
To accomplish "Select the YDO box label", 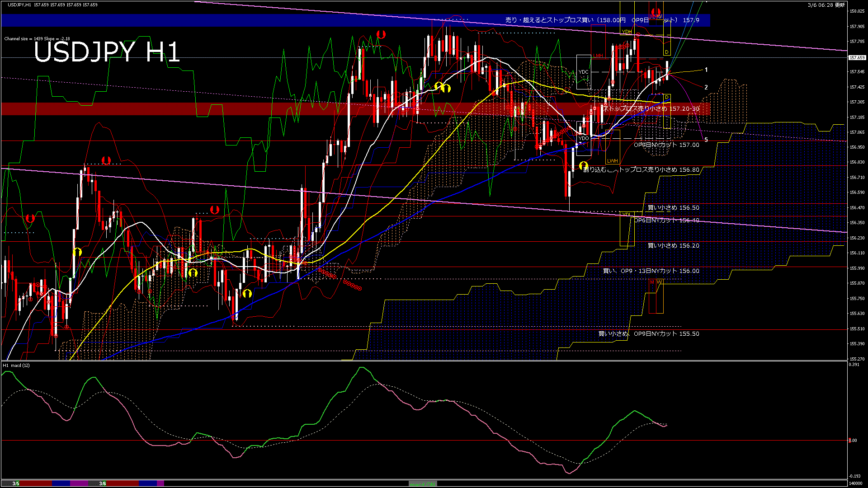I will [x=583, y=138].
